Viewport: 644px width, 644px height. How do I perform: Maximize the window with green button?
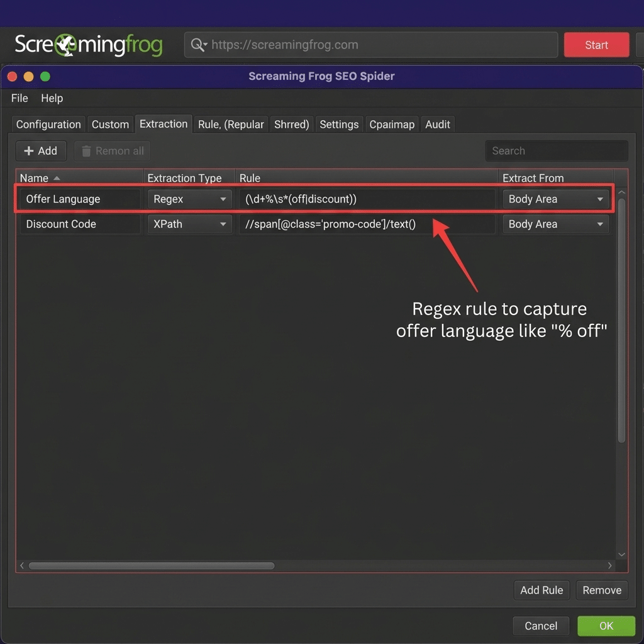point(45,76)
